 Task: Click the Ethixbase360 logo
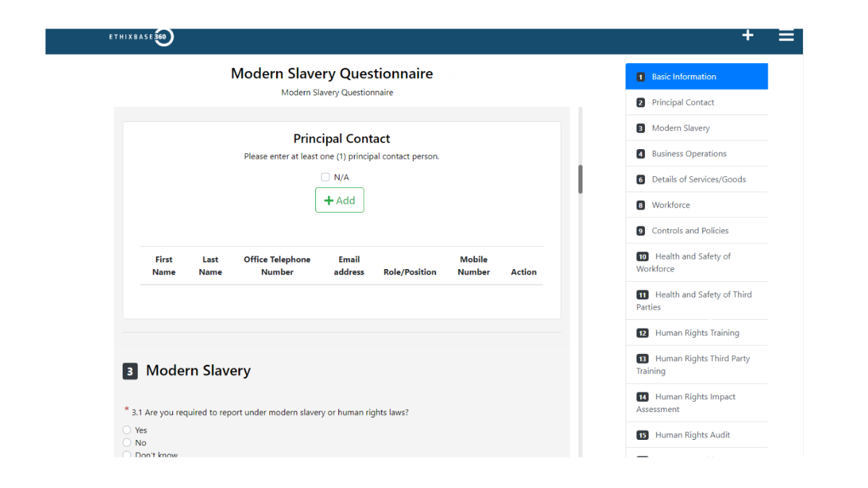tap(141, 37)
